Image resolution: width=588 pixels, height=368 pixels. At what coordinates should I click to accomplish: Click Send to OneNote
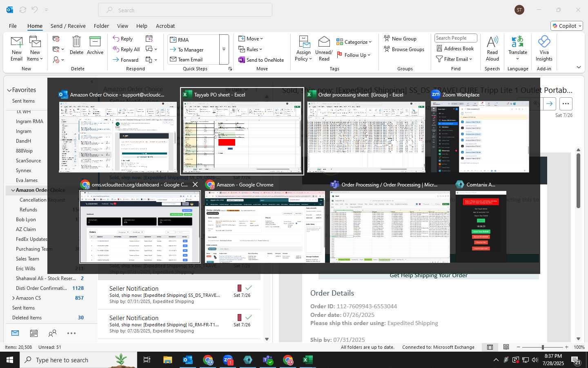point(261,60)
